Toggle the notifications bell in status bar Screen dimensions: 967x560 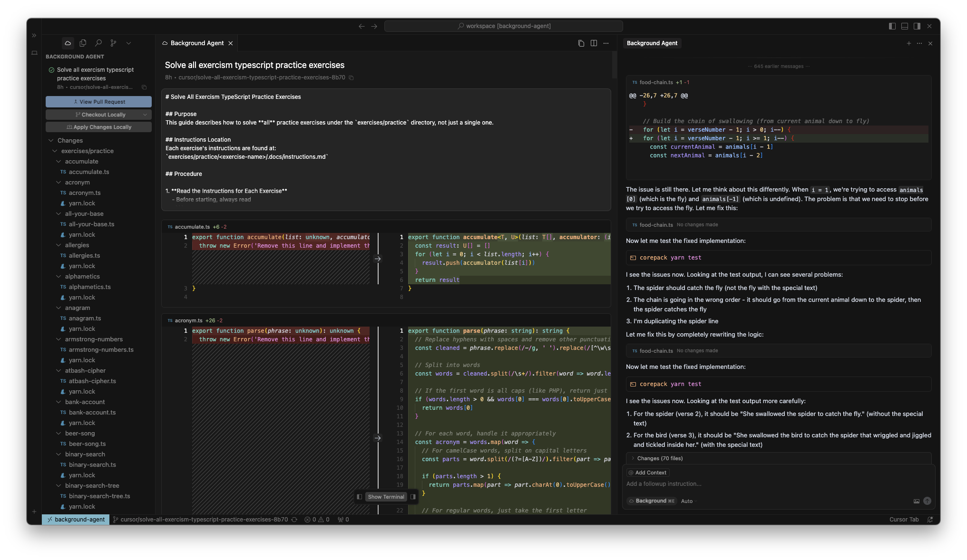(930, 520)
